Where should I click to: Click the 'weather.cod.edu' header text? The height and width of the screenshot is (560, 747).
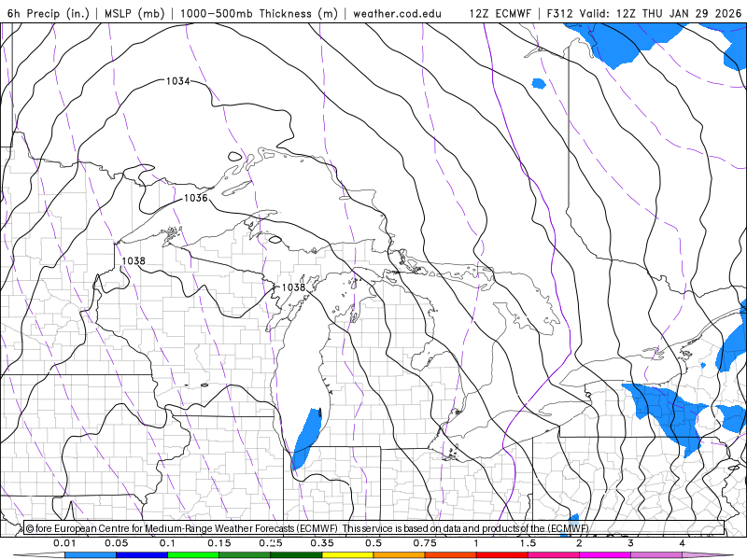(397, 13)
